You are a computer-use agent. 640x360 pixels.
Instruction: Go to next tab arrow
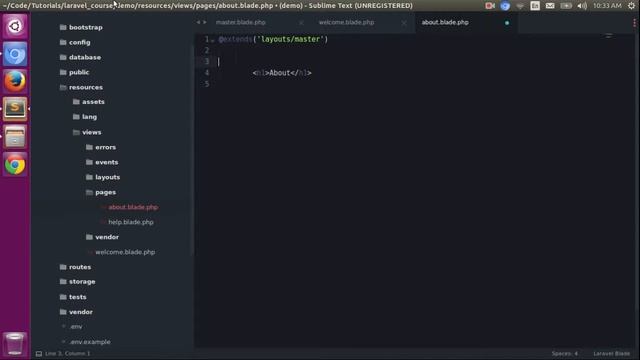[x=204, y=22]
